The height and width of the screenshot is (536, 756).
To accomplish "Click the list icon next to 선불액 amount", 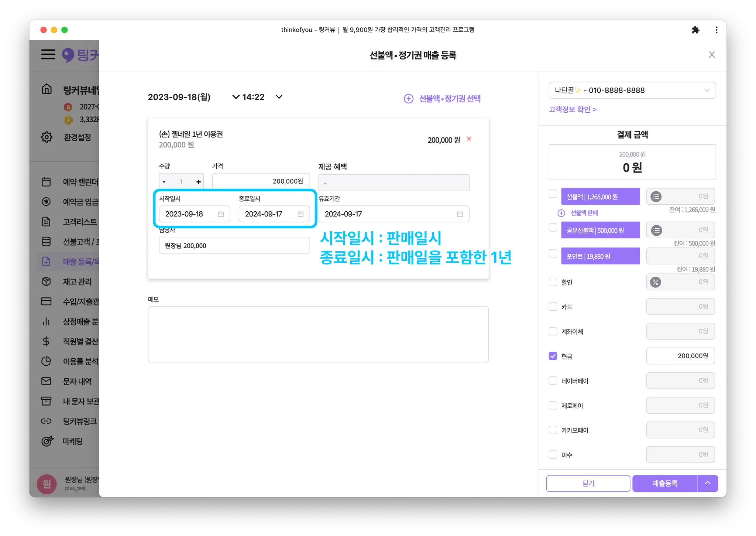I will point(656,197).
